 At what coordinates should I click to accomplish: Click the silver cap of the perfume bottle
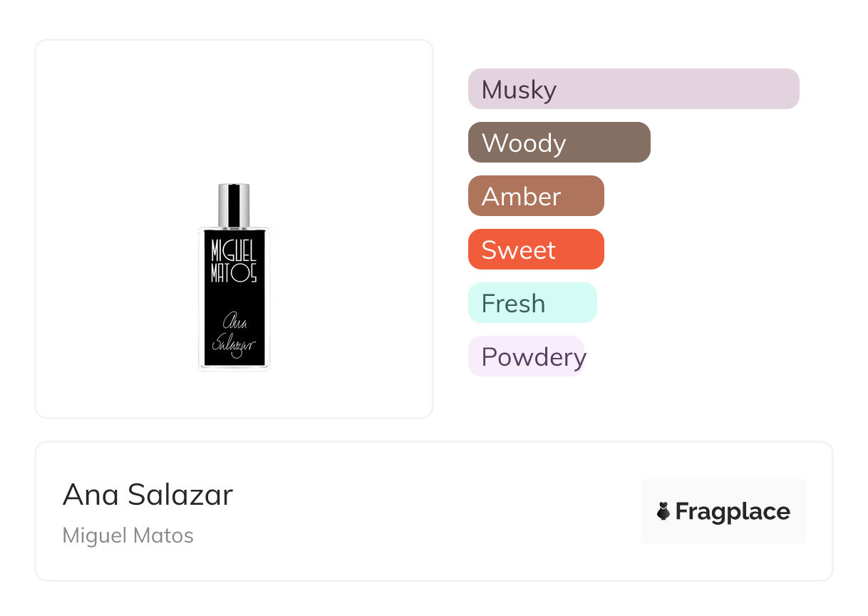click(x=234, y=205)
